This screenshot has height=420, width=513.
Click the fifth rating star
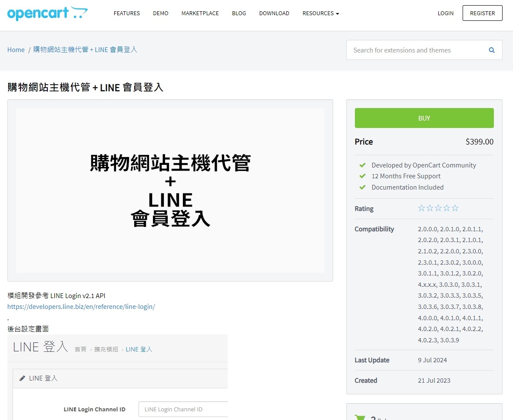tap(455, 208)
